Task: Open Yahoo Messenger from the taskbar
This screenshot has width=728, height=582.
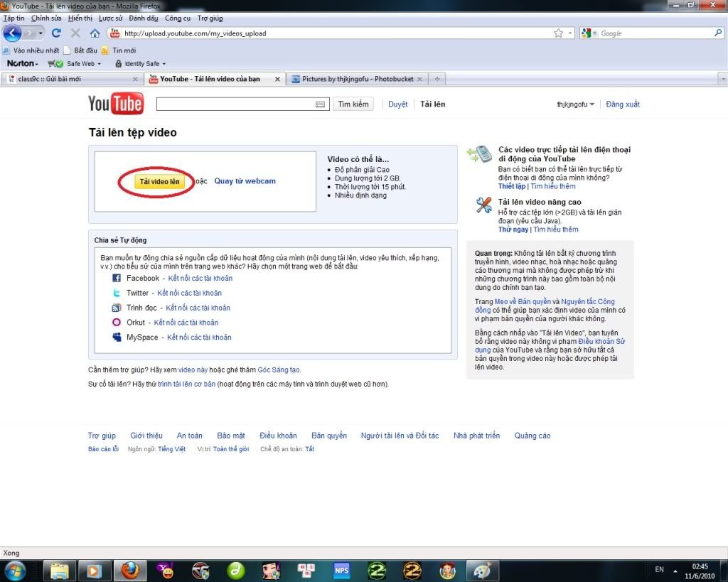Action: click(165, 571)
